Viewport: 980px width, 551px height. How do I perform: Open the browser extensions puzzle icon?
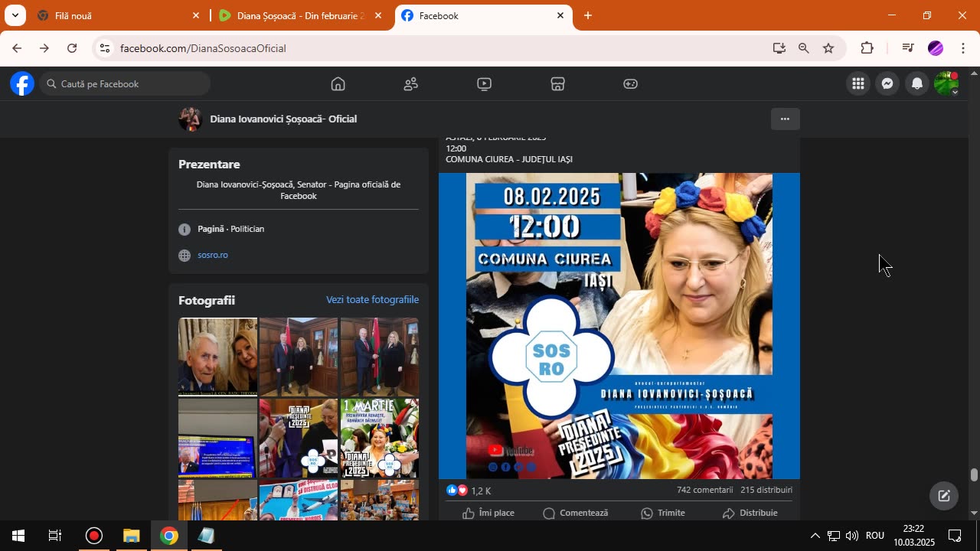coord(867,48)
